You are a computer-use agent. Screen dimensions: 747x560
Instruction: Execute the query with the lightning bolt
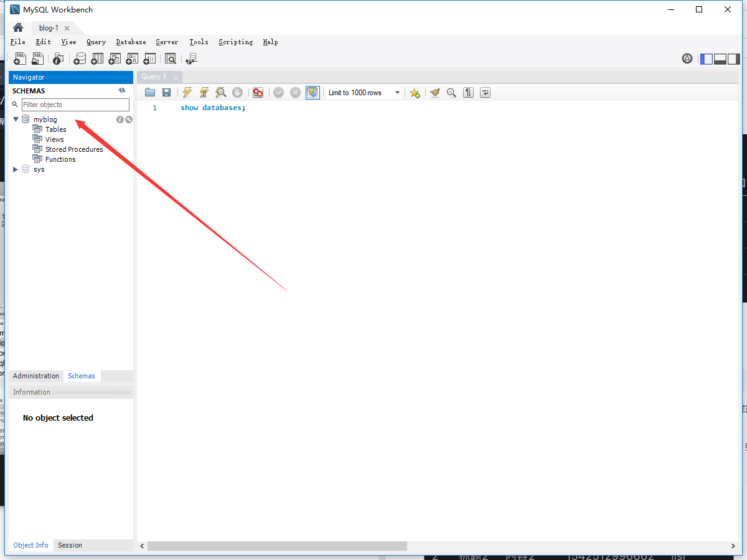point(187,93)
